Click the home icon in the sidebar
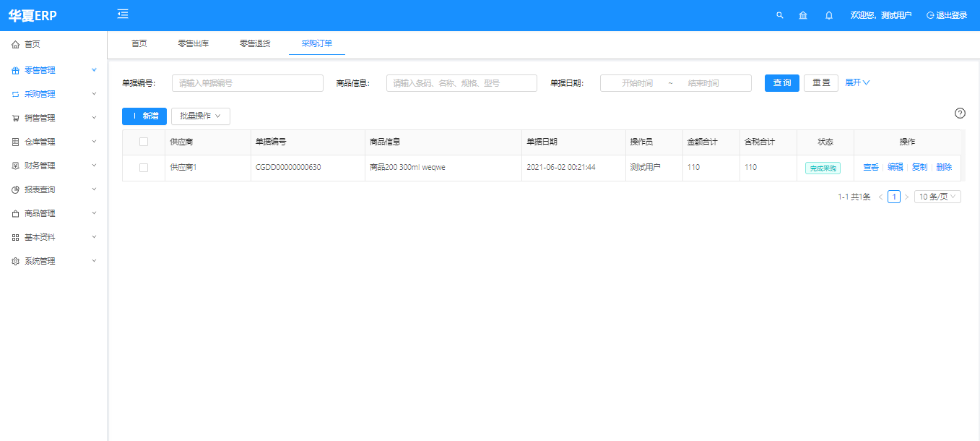 coord(16,45)
